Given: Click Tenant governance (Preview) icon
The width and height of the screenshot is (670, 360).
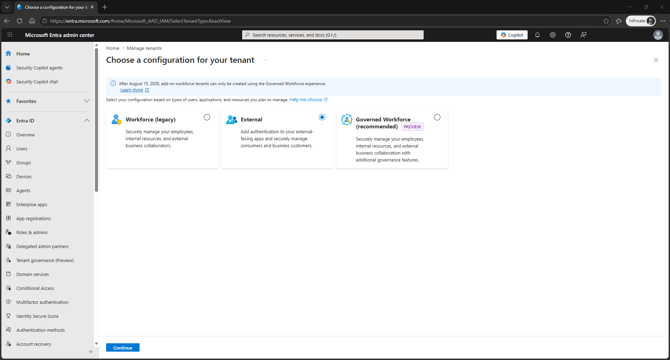Looking at the screenshot, I should point(8,260).
